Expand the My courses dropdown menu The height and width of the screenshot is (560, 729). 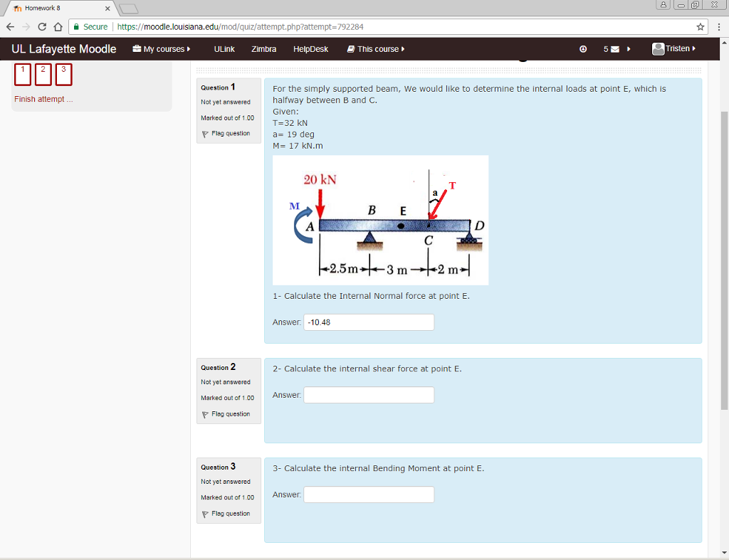click(x=162, y=49)
